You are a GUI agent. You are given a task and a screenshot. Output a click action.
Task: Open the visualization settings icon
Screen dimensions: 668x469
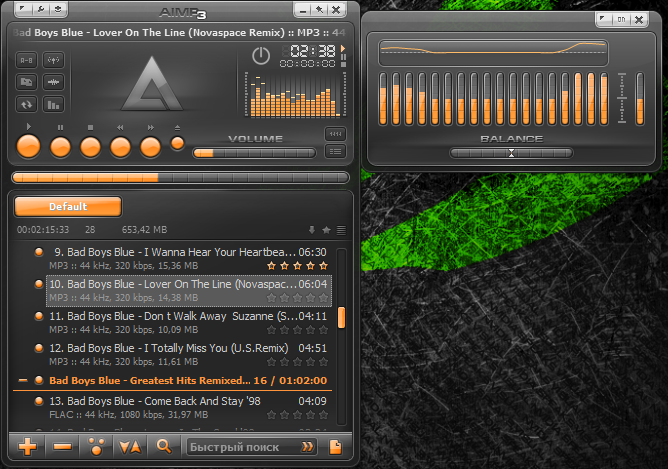tap(53, 104)
